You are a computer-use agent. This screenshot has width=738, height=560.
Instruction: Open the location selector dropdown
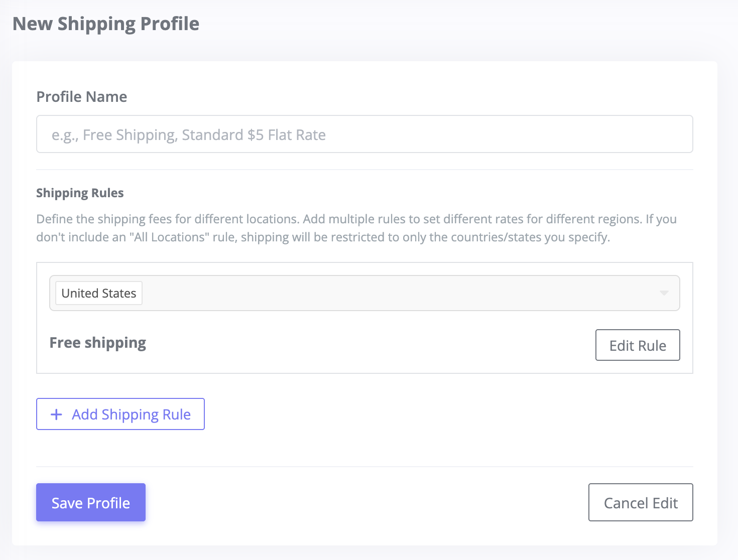point(402,293)
